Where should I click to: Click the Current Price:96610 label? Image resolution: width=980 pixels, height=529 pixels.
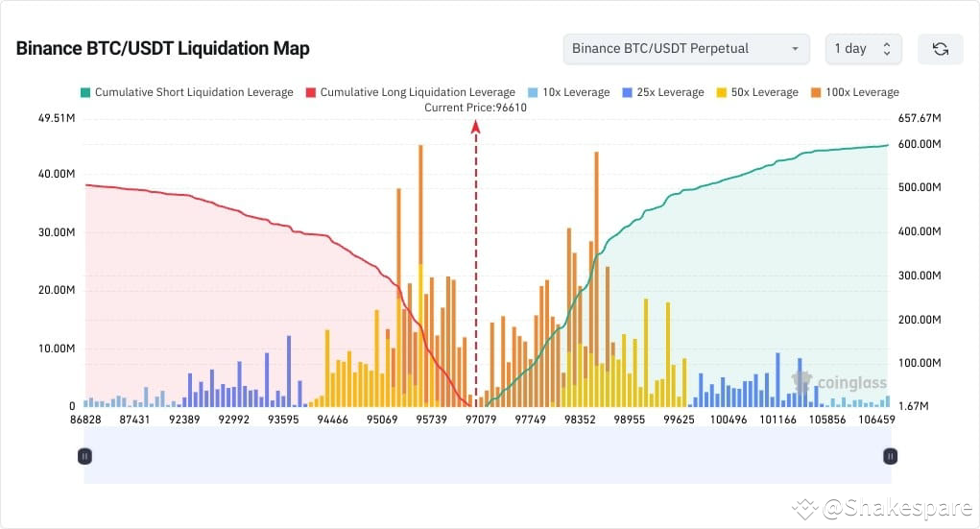coord(476,108)
